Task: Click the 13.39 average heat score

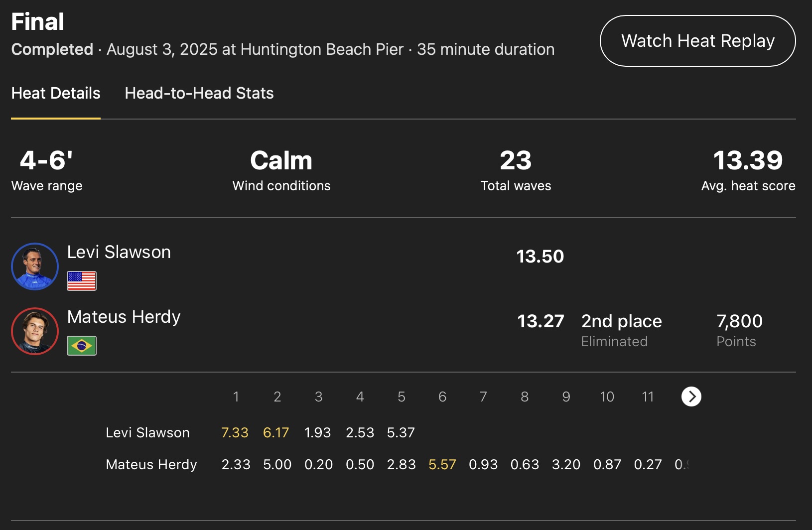Action: click(x=748, y=160)
